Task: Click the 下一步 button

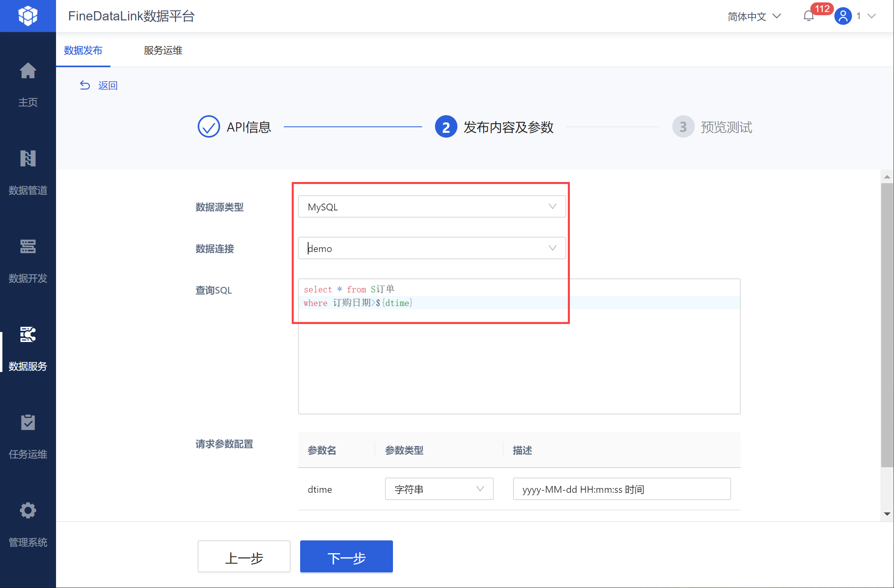Action: [346, 557]
